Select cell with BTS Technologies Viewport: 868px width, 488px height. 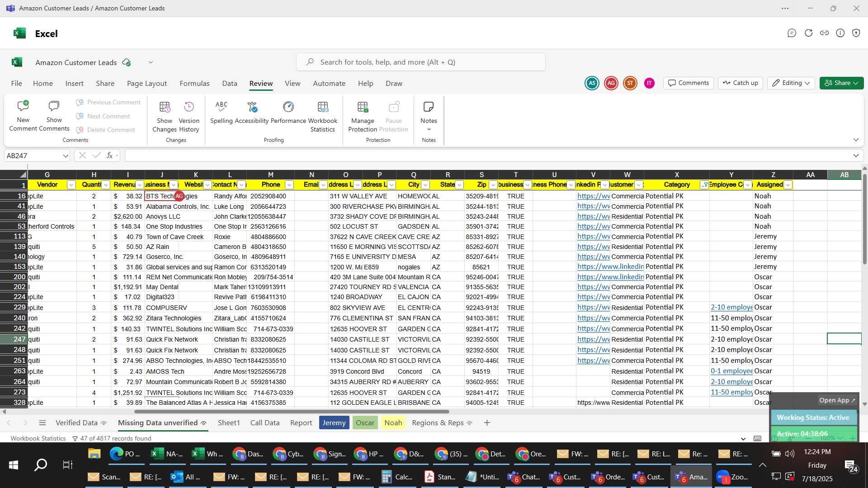(162, 196)
